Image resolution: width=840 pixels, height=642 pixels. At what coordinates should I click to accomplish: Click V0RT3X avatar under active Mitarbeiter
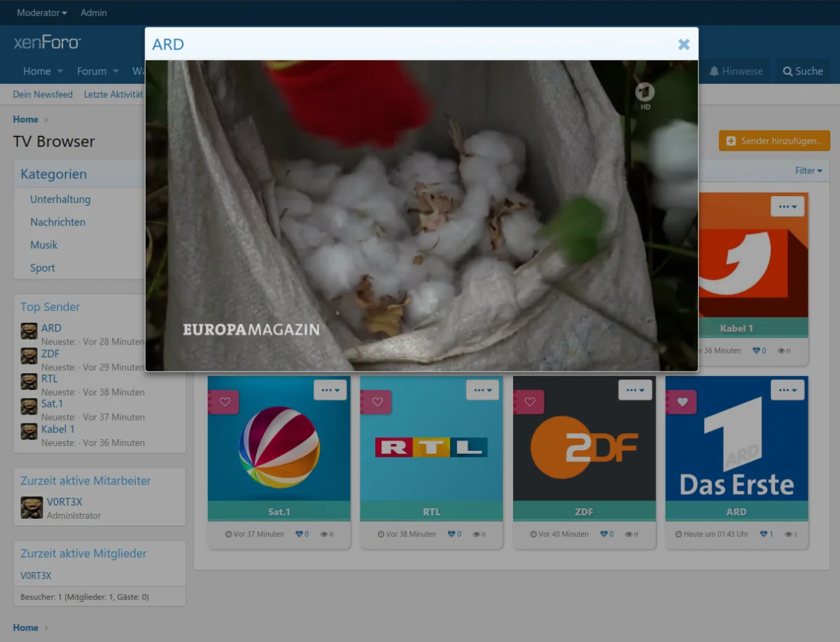click(31, 508)
